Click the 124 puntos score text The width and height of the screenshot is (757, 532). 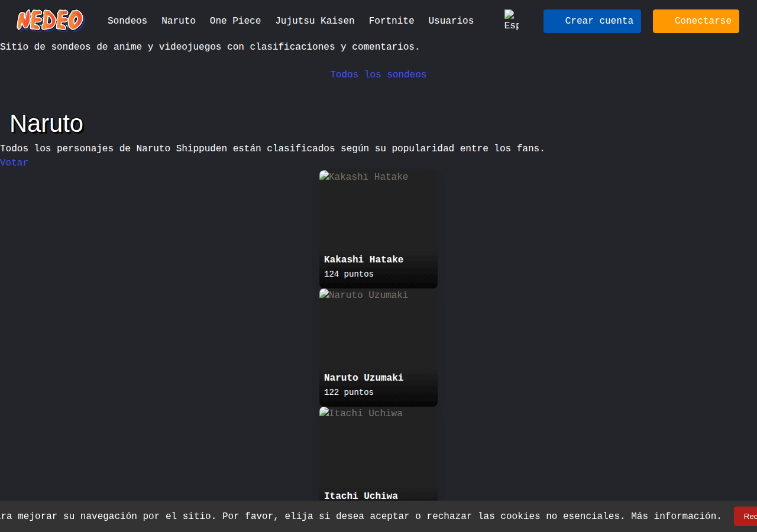tap(349, 274)
